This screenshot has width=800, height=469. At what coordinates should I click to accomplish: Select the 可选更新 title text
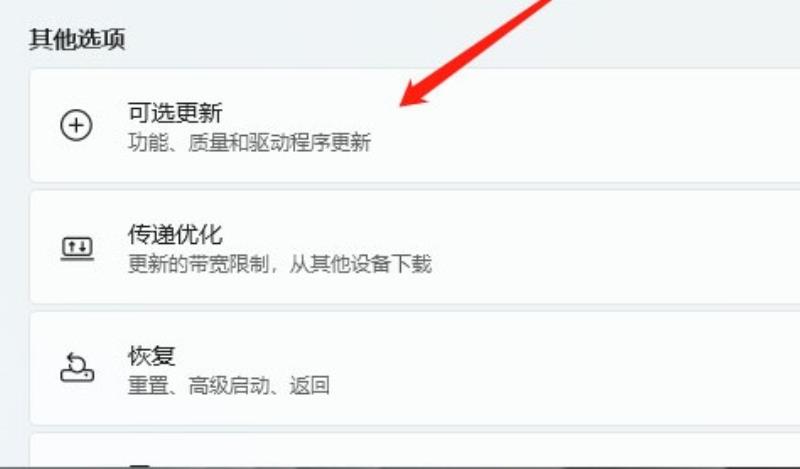(x=175, y=113)
